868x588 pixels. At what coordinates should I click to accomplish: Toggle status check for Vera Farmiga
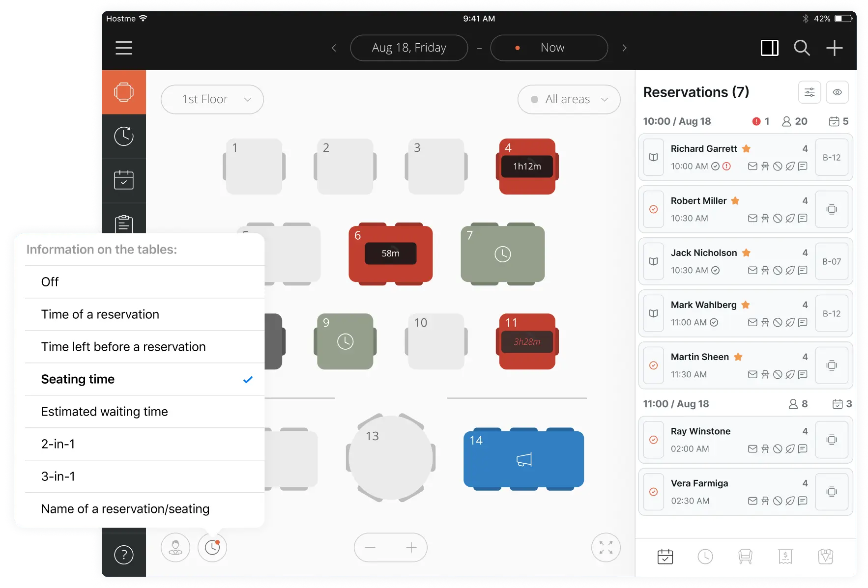pos(653,492)
